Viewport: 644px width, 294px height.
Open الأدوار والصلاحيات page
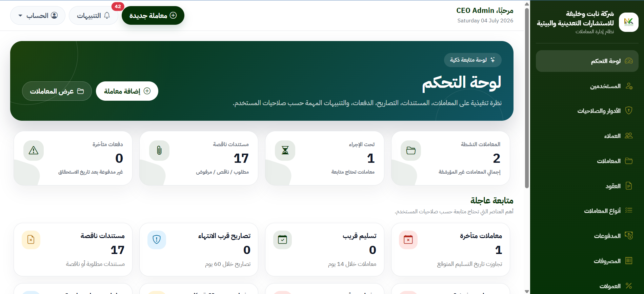click(587, 111)
